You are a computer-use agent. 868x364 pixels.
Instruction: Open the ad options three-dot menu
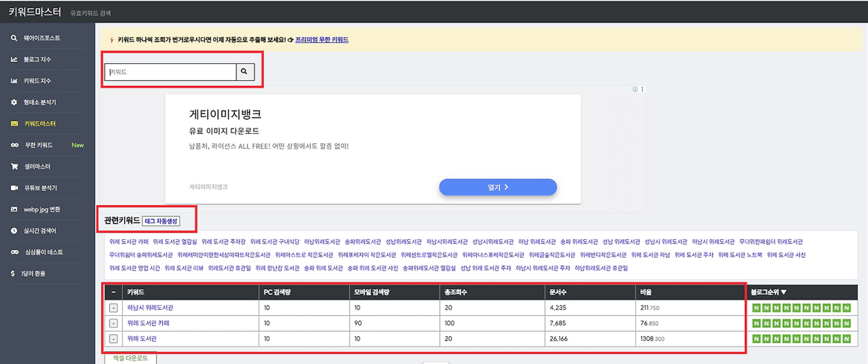(x=642, y=89)
